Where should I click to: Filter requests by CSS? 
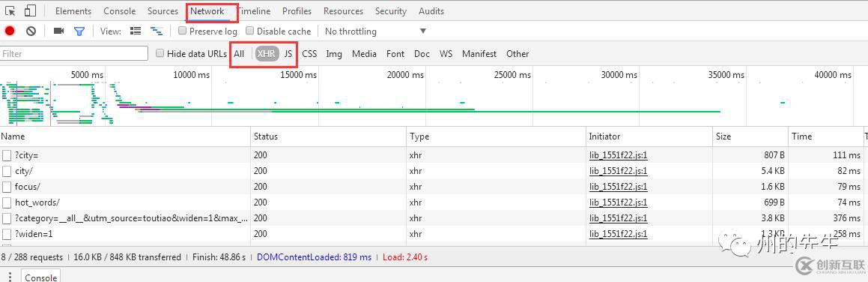[309, 54]
